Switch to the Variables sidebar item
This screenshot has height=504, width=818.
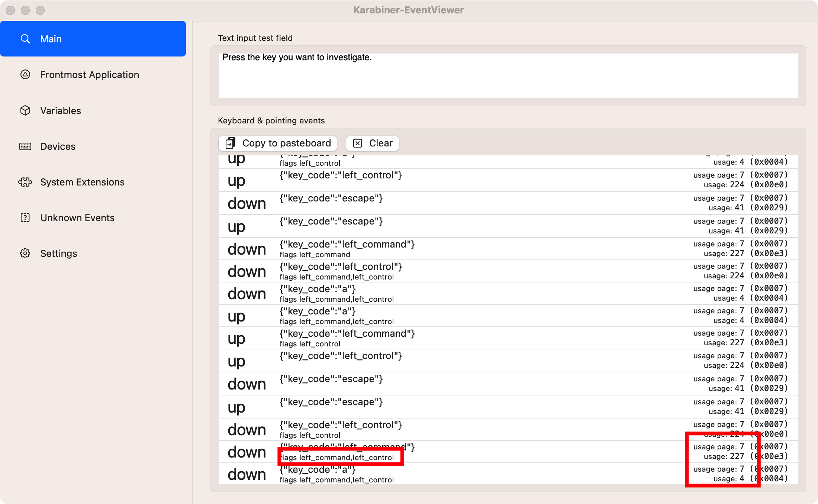[61, 110]
